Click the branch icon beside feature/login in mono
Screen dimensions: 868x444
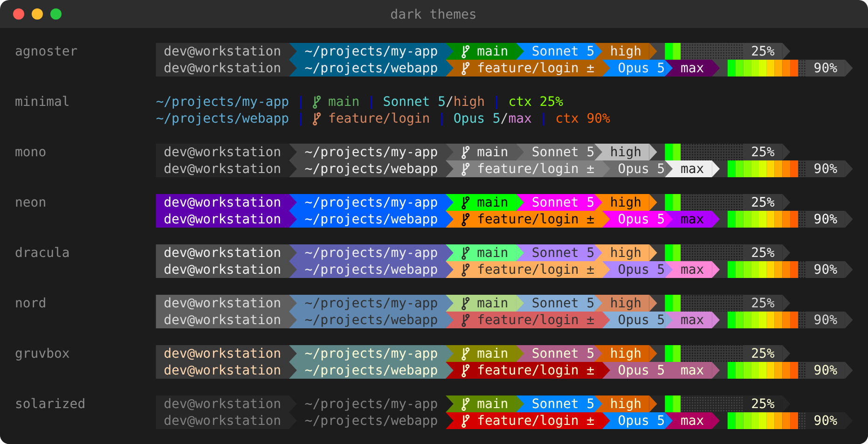pos(465,169)
